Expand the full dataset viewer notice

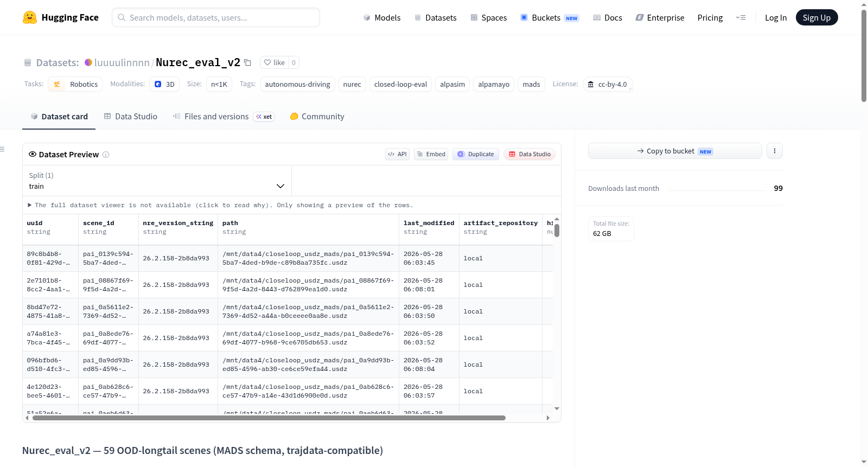click(x=220, y=205)
